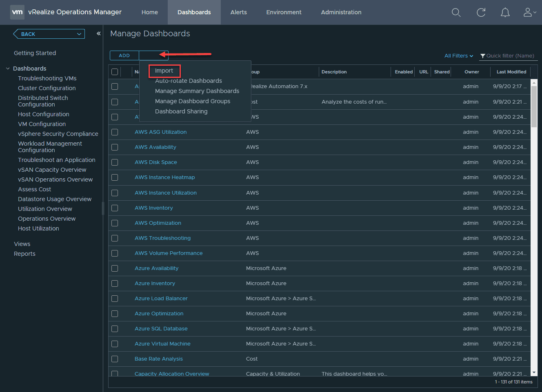Click the VMware vm logo
Image resolution: width=542 pixels, height=392 pixels.
pyautogui.click(x=17, y=12)
